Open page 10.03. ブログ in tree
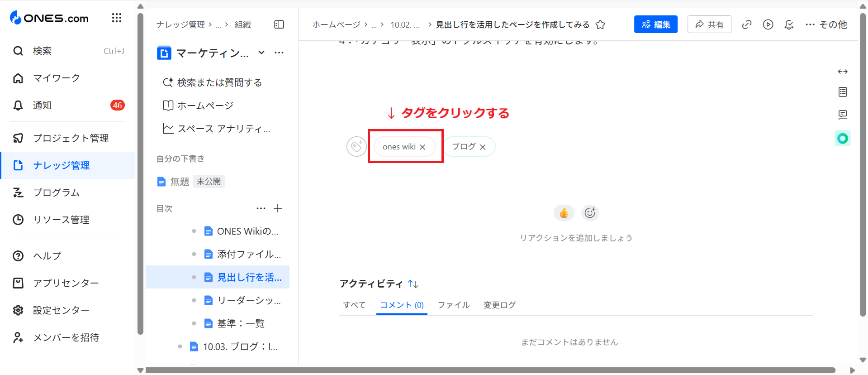This screenshot has width=868, height=375. click(x=234, y=346)
